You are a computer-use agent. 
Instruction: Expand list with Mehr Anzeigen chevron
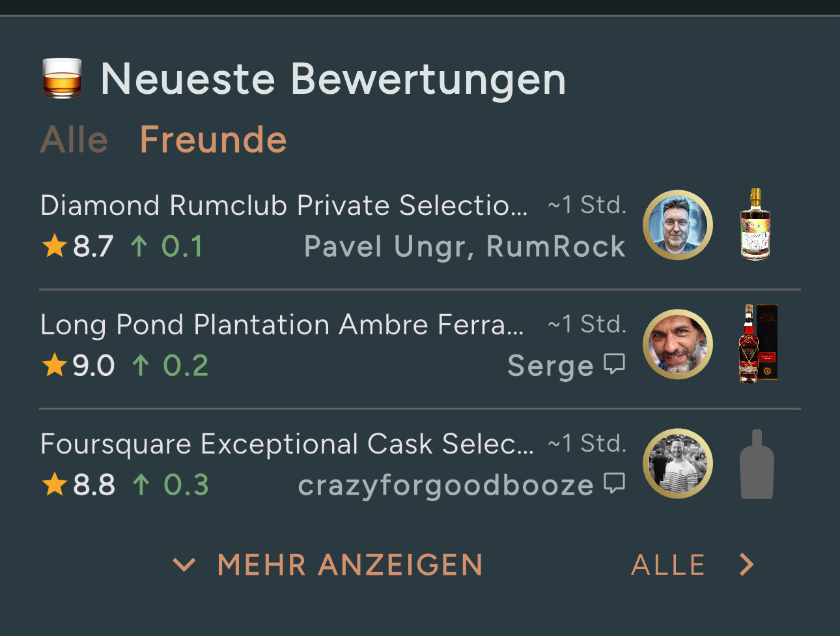(184, 564)
